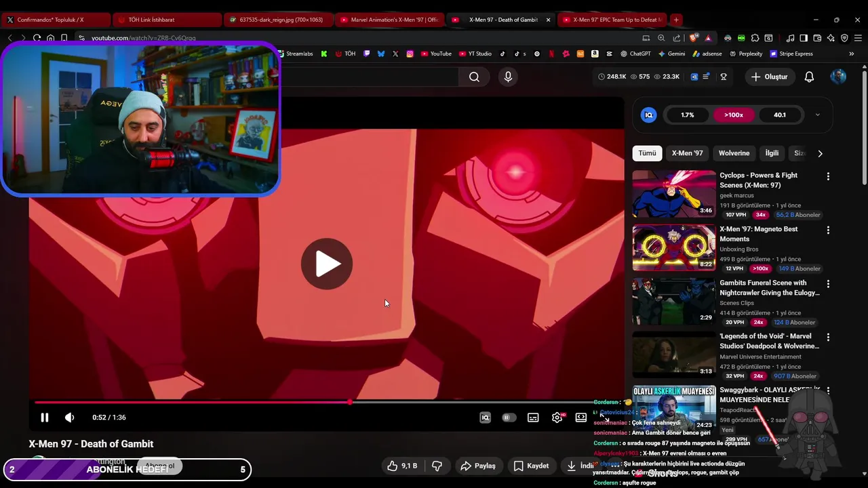Viewport: 868px width, 488px height.
Task: Open Oluştur create menu
Action: click(770, 77)
